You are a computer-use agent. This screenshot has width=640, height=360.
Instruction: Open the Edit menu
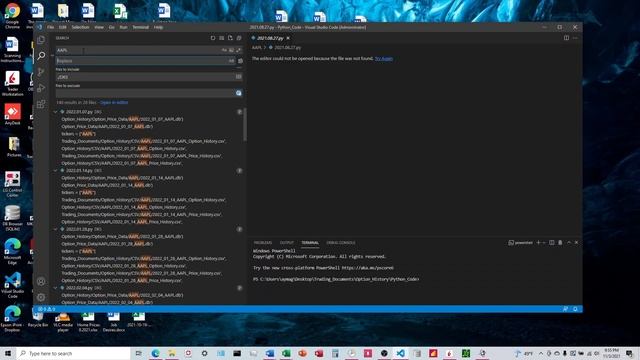click(62, 27)
